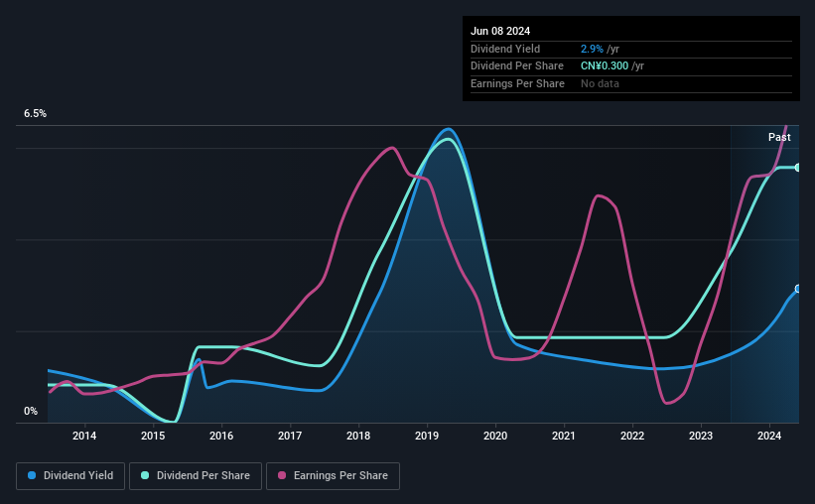815x504 pixels.
Task: Click the No data earnings value
Action: [x=600, y=83]
